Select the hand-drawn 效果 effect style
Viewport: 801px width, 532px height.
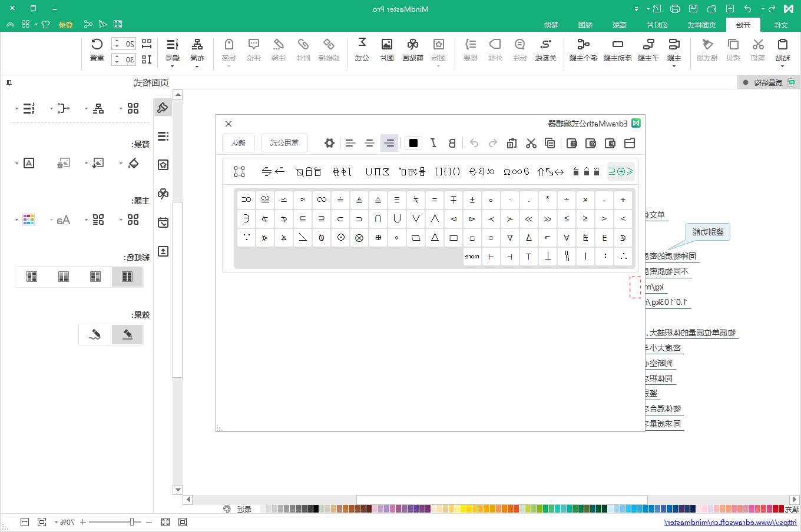tap(95, 334)
